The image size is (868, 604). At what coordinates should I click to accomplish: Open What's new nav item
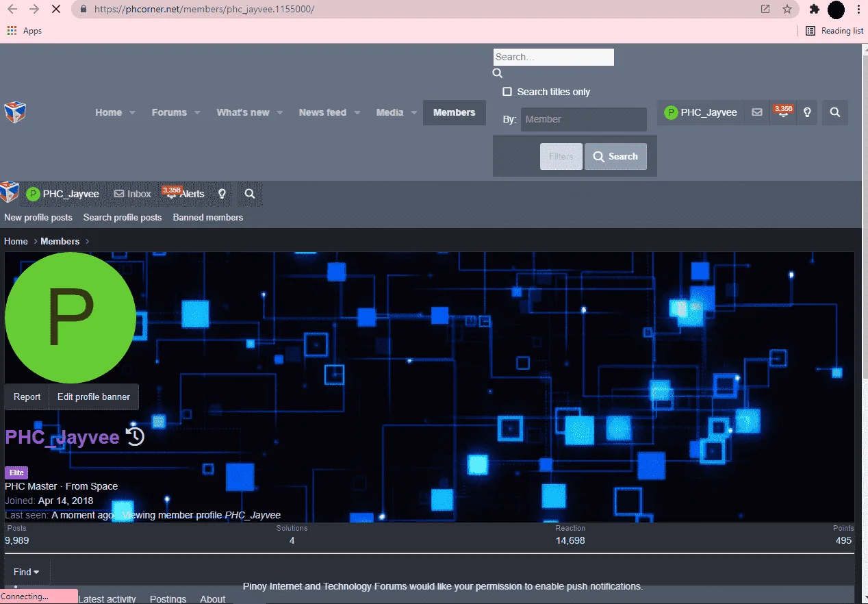243,112
